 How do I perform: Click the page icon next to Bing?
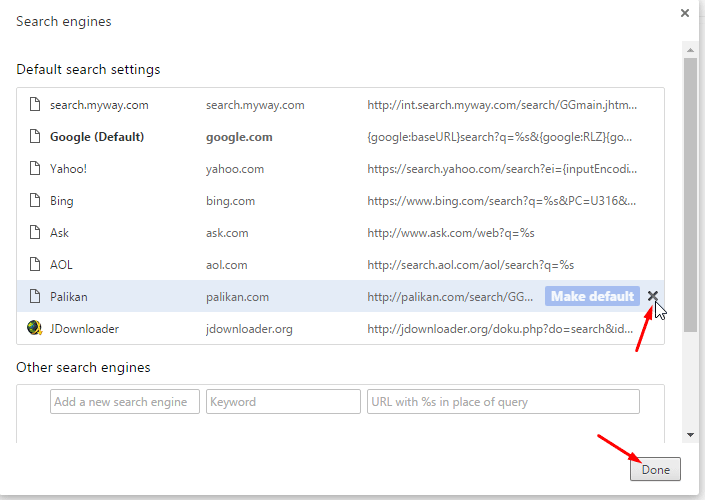click(x=35, y=200)
